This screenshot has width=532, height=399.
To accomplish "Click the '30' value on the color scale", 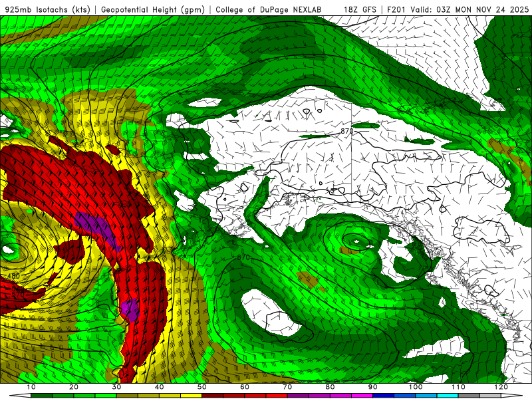I will (116, 387).
